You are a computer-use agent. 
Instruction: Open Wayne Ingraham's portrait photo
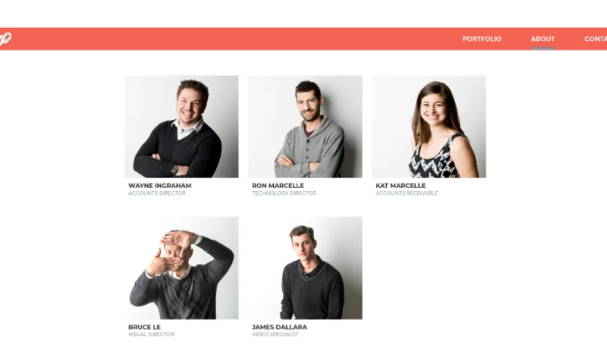coord(181,127)
